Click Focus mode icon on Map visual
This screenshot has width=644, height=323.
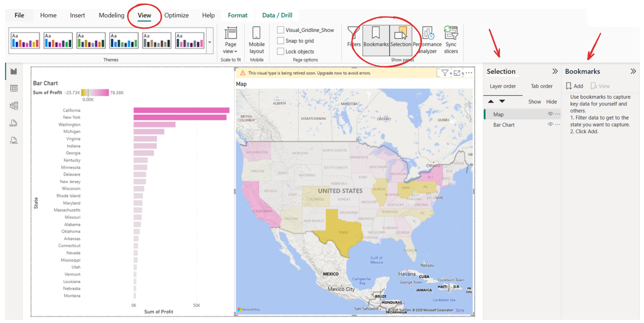click(457, 73)
